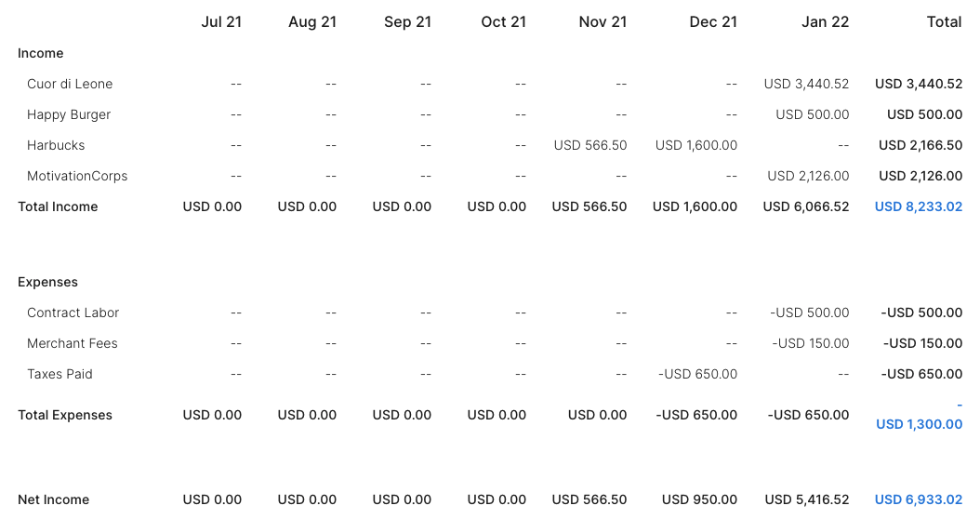
Task: Click Net Income Jan 22 value USD 5,416.52
Action: pos(806,499)
